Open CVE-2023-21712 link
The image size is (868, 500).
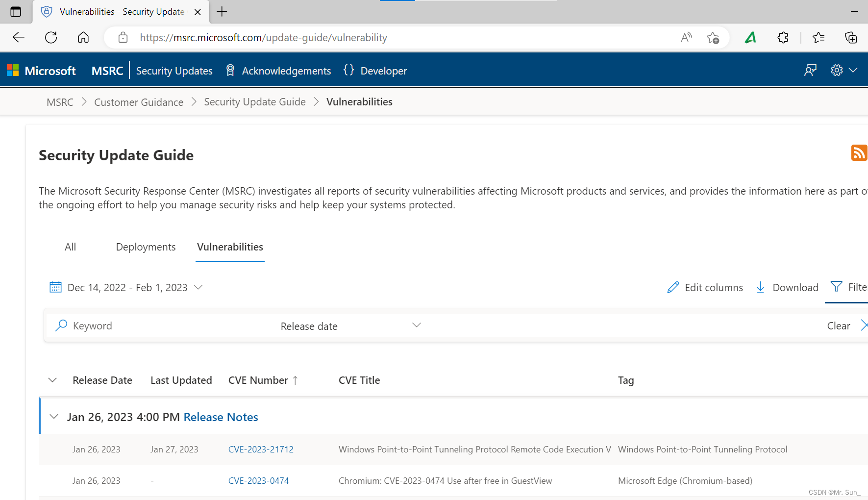(x=261, y=449)
